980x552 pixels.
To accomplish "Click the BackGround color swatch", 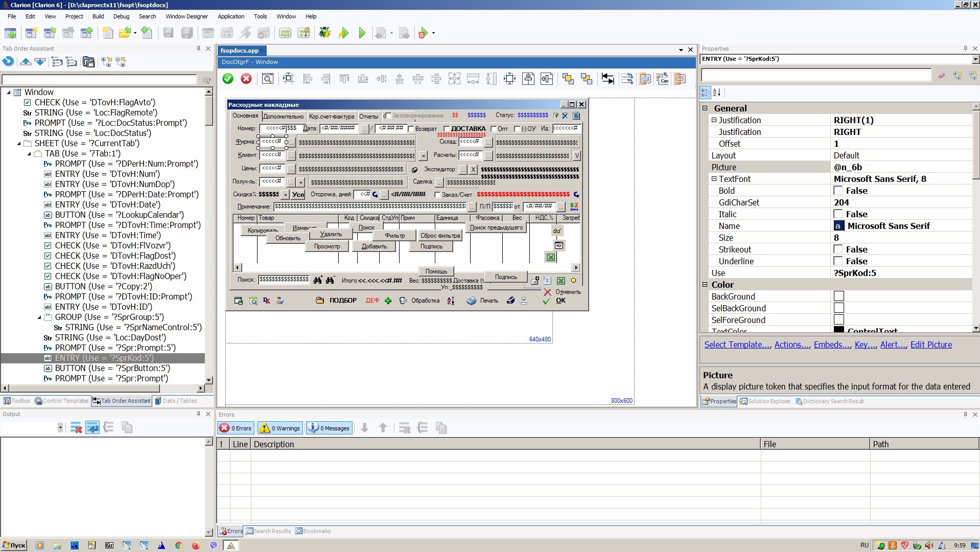I will tap(838, 296).
